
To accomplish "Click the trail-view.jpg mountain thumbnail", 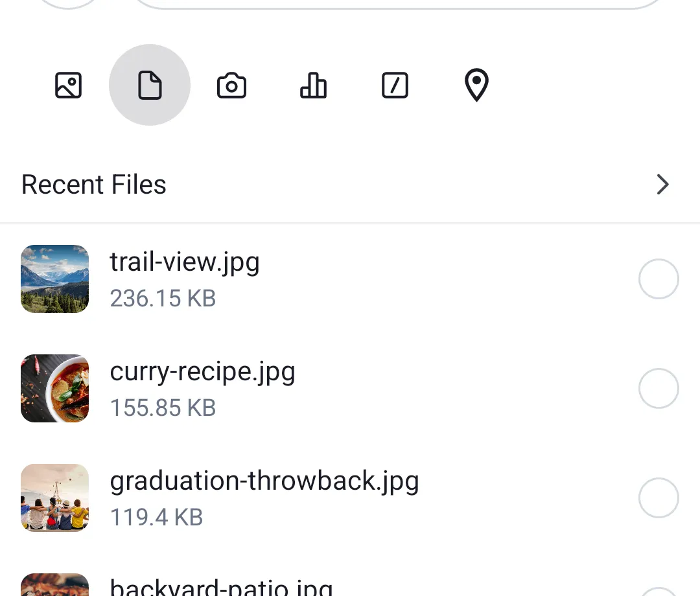I will click(54, 279).
